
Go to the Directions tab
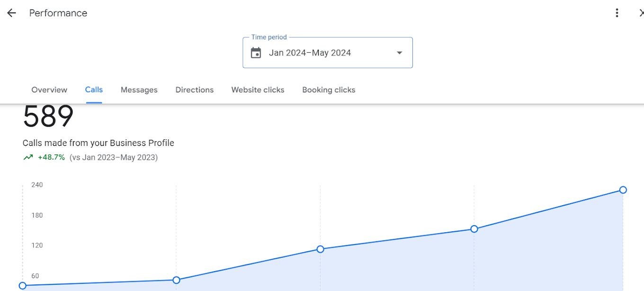click(x=194, y=90)
